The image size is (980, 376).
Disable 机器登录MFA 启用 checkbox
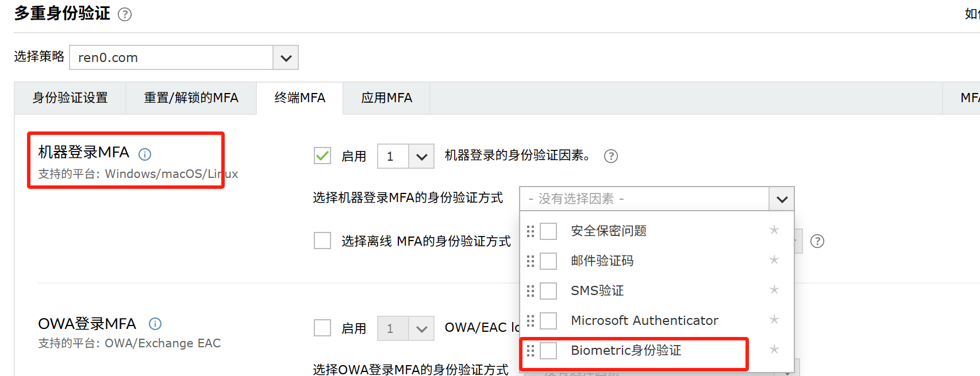322,156
